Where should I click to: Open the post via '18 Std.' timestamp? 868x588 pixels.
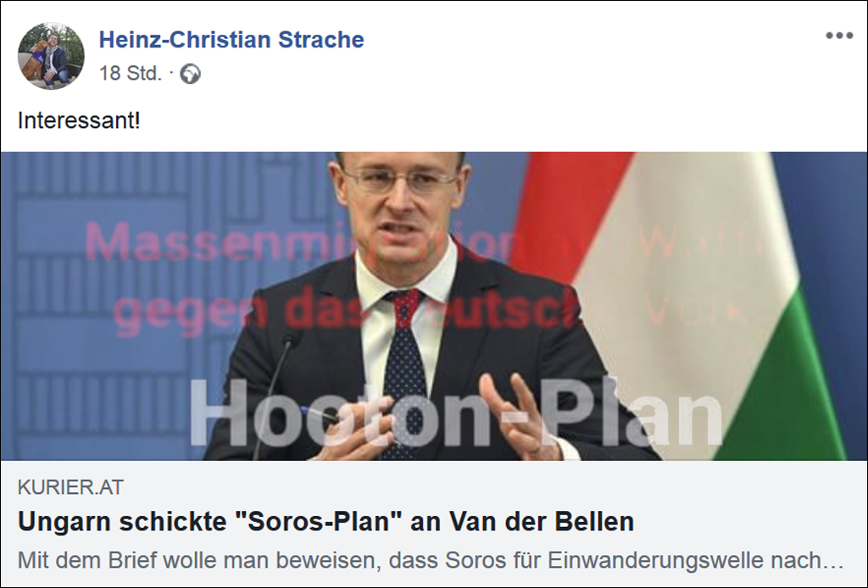tap(131, 73)
